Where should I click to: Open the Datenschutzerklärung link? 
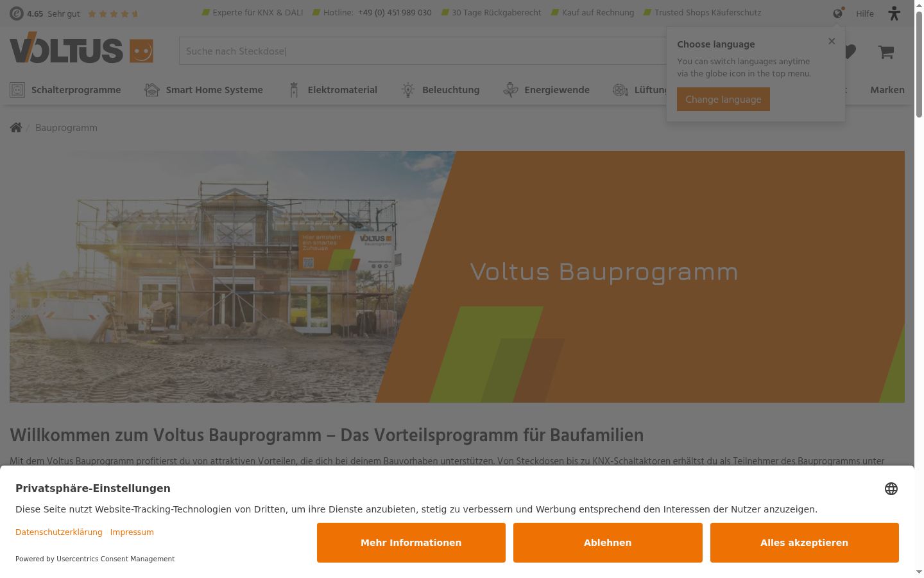pos(59,532)
